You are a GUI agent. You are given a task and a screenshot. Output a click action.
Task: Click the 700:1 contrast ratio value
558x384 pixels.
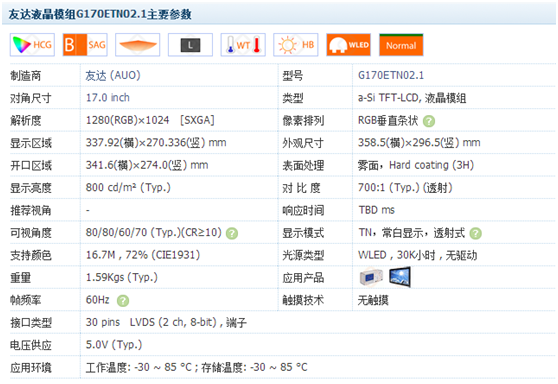pos(405,188)
